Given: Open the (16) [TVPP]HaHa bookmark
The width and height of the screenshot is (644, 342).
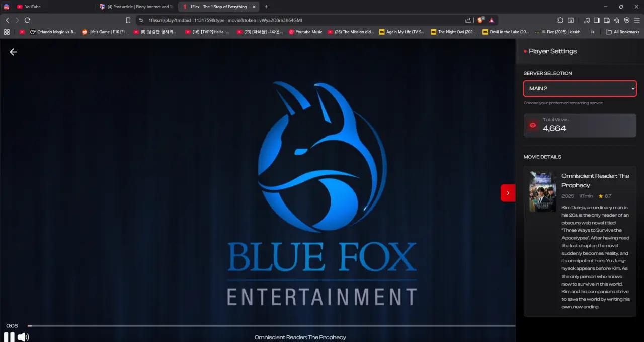Looking at the screenshot, I should pos(207,32).
